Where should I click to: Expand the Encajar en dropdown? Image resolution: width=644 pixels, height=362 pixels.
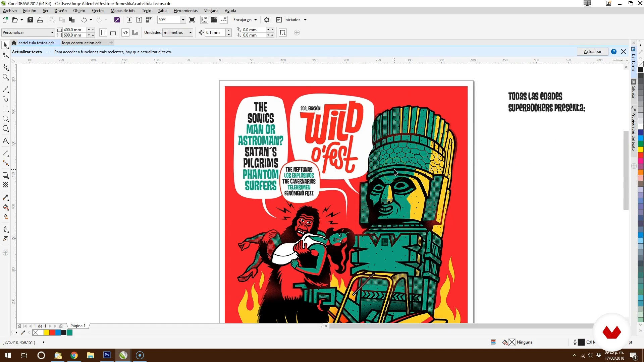pyautogui.click(x=256, y=20)
